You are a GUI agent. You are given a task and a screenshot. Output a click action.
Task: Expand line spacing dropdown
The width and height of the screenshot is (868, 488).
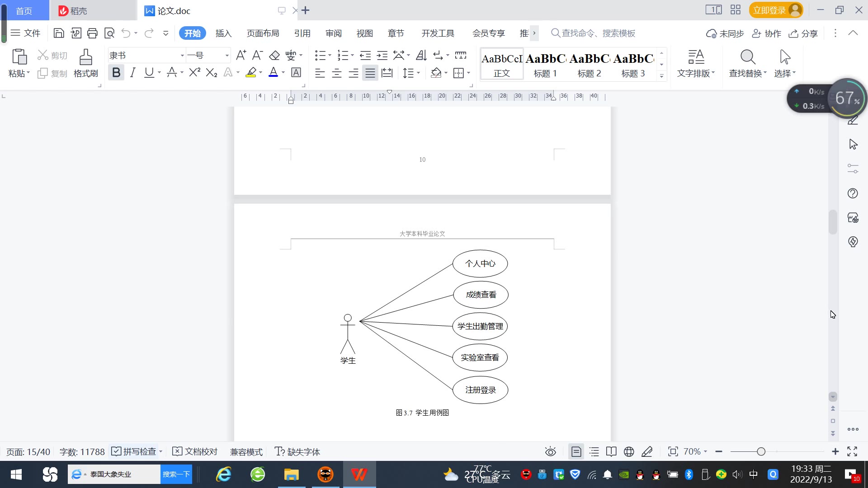(x=418, y=73)
